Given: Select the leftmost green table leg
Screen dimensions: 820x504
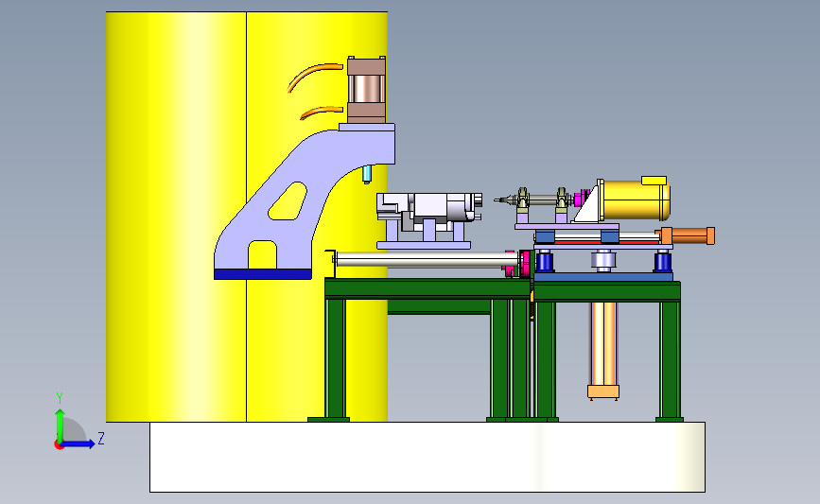Looking at the screenshot, I should tap(335, 358).
